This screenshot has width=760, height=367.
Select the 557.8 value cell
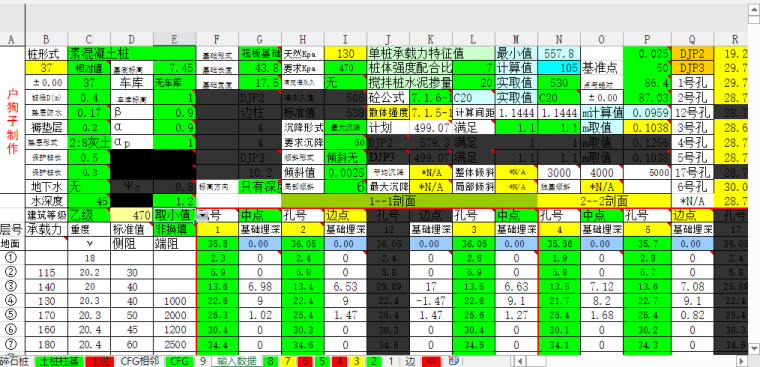[x=559, y=53]
